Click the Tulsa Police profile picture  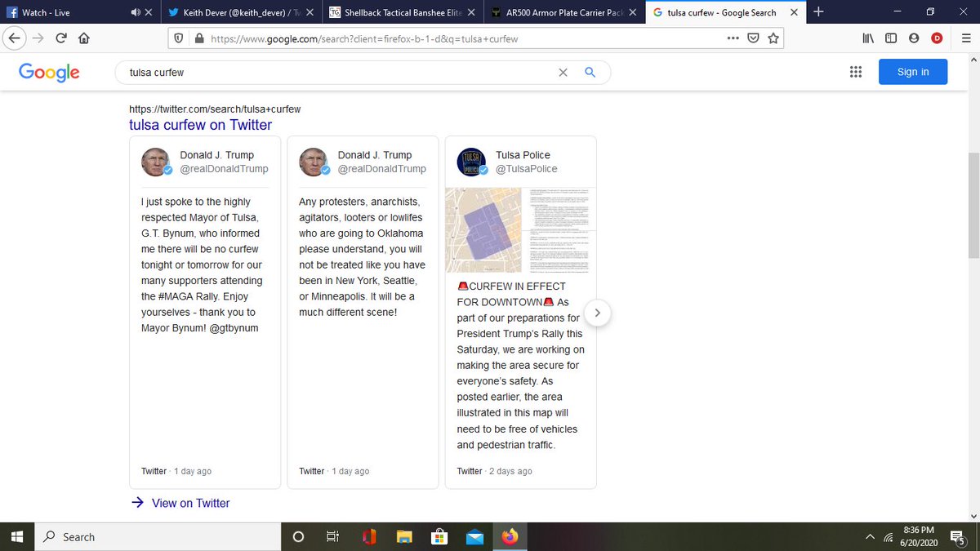tap(471, 162)
